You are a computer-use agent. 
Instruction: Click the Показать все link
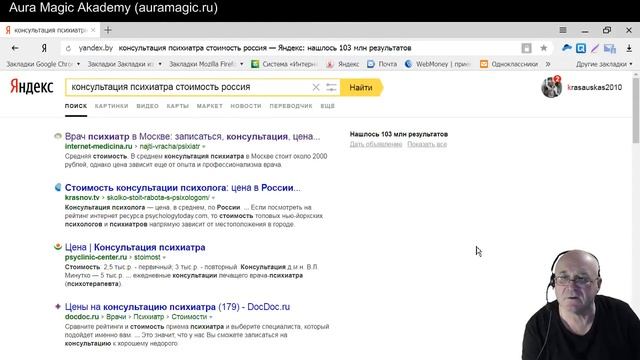(427, 144)
